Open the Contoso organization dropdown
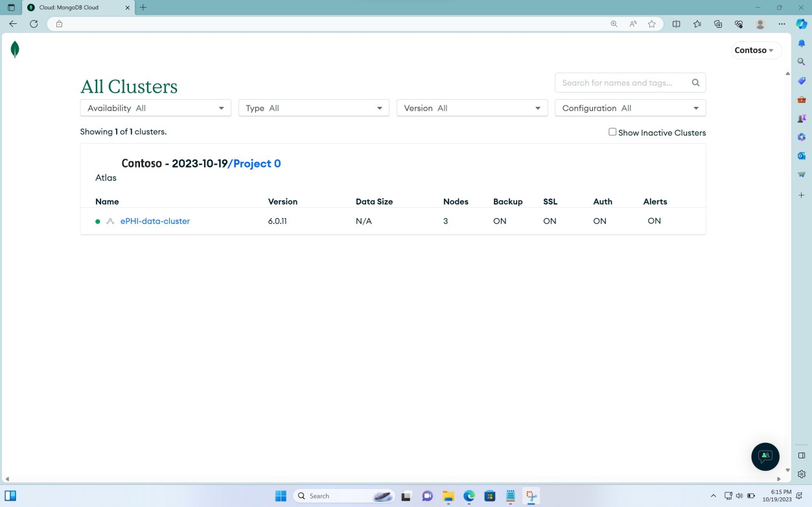This screenshot has width=812, height=507. (x=756, y=50)
